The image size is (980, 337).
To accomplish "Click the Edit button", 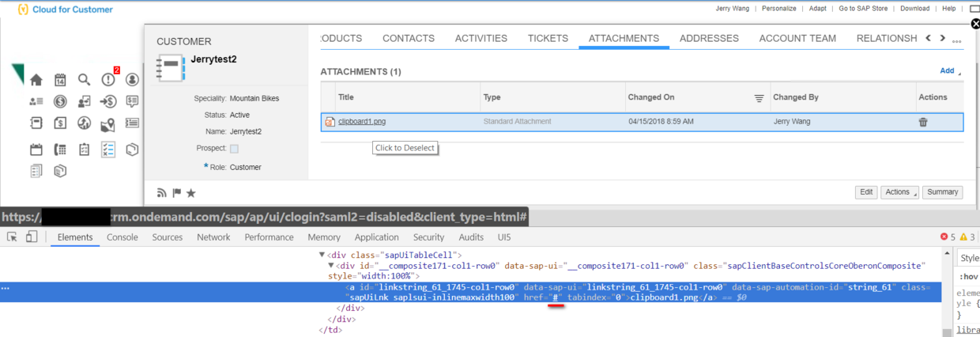I will point(867,192).
